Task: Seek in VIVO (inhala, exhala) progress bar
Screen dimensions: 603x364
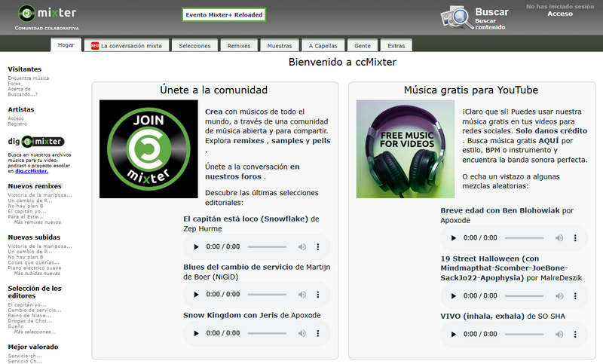Action: [524, 335]
